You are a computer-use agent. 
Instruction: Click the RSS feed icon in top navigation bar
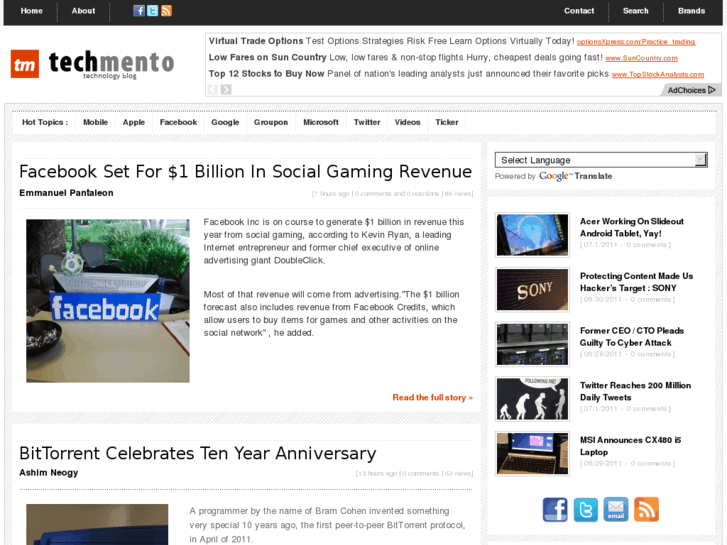166,11
